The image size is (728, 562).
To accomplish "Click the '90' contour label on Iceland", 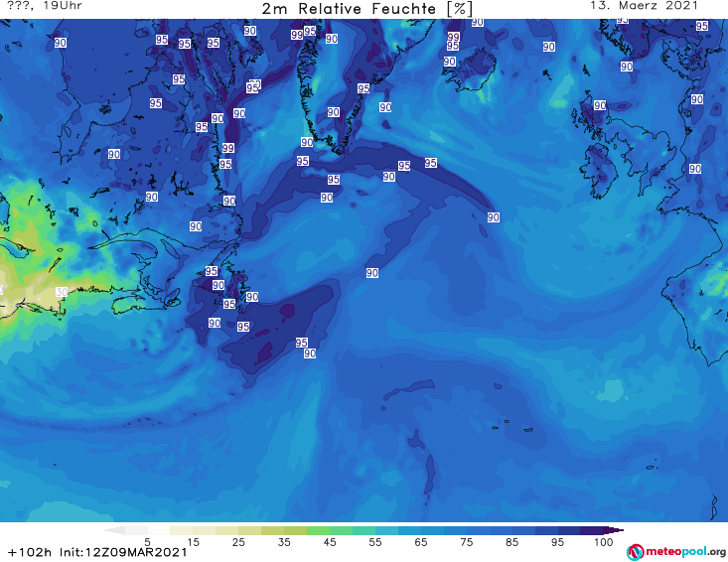I will pos(450,62).
